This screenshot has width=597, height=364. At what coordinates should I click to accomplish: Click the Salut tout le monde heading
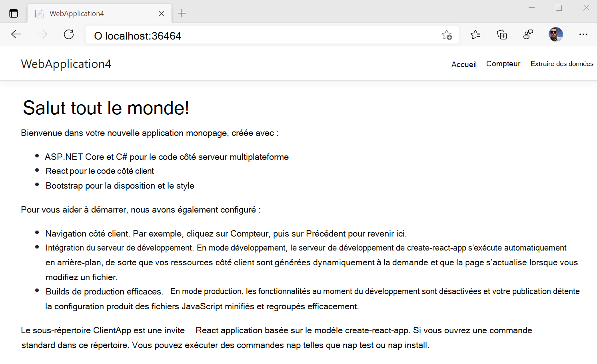coord(106,107)
